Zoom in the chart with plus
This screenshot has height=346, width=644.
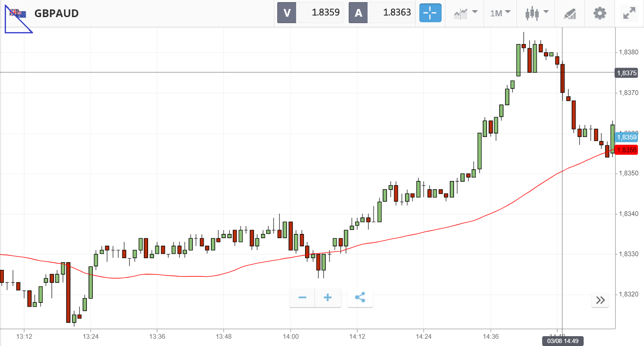pos(328,298)
